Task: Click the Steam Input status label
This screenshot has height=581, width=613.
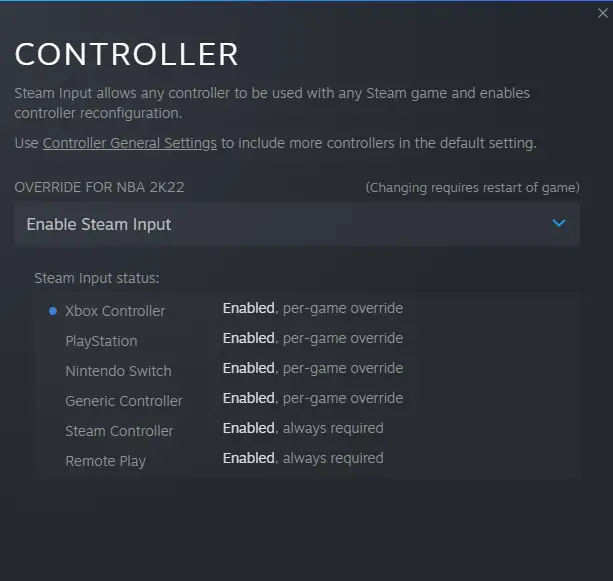Action: 97,278
